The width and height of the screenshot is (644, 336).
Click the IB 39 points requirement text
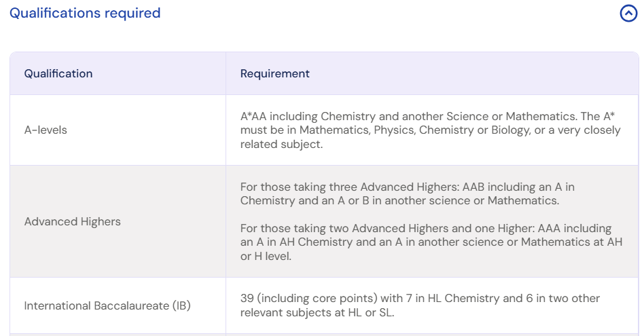420,305
